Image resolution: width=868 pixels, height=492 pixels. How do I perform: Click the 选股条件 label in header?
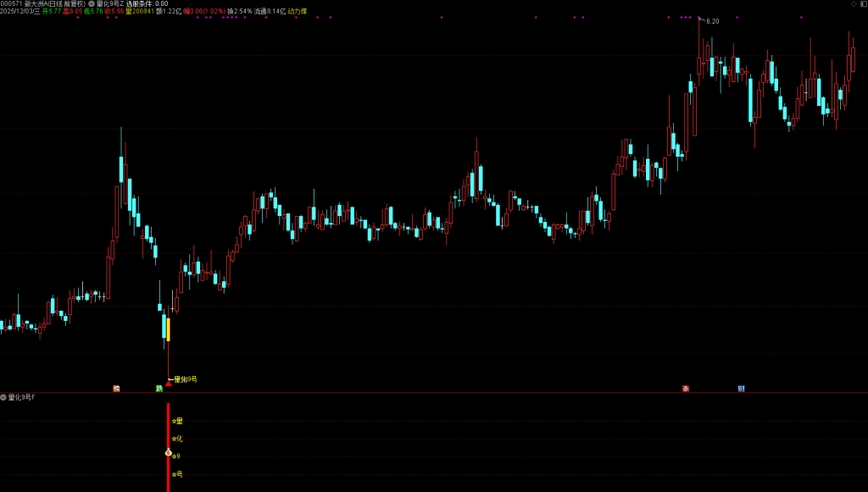(x=140, y=3)
